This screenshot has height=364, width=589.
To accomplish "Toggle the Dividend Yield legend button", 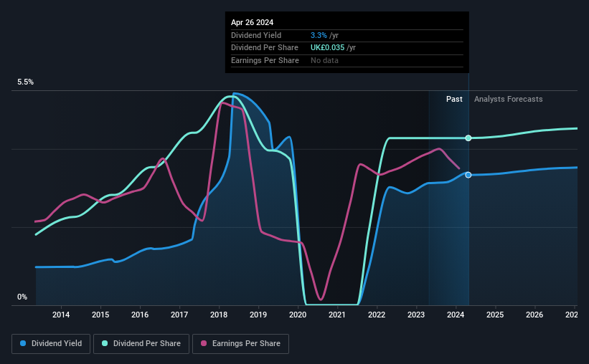I will click(x=51, y=344).
